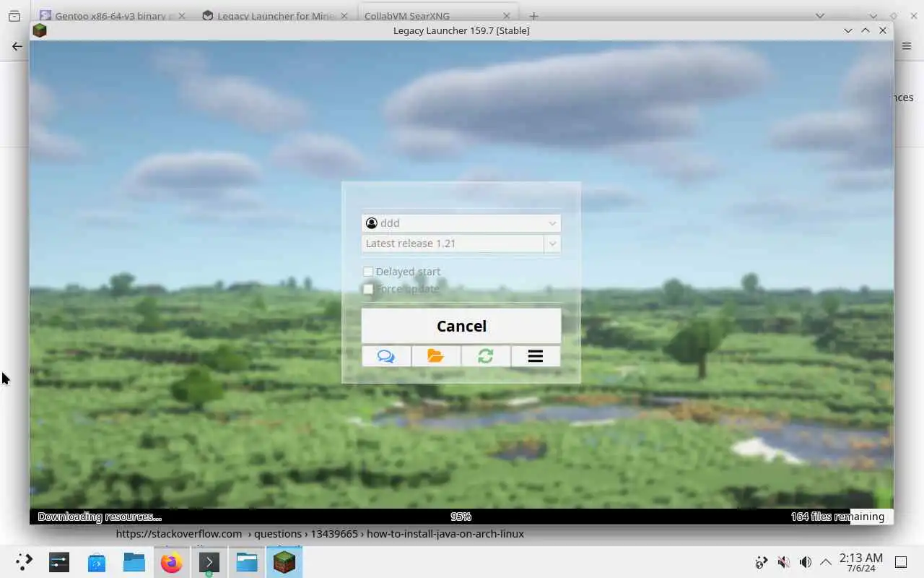Switch to the file manager window taskbar icon
The height and width of the screenshot is (578, 924).
click(x=247, y=562)
